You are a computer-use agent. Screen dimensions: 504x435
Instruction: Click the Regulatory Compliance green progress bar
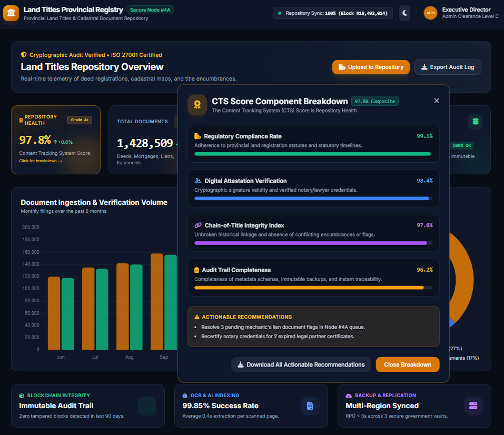point(313,154)
